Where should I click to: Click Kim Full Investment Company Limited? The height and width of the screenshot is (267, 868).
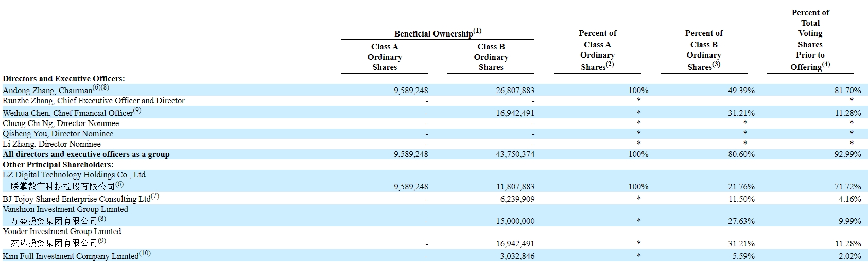[x=71, y=256]
